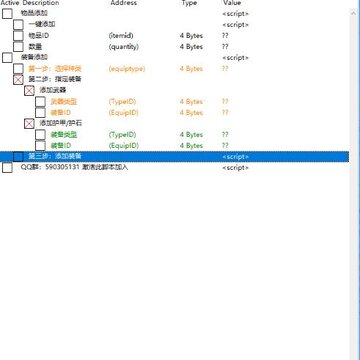Tick the checkbox for 物品添加 script
Viewport: 360px width, 360px height.
[x=7, y=14]
